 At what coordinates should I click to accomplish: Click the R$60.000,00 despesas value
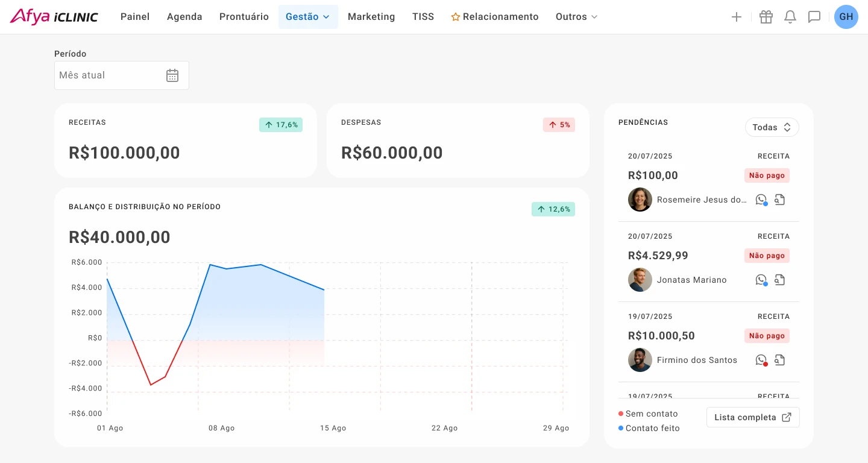[392, 153]
